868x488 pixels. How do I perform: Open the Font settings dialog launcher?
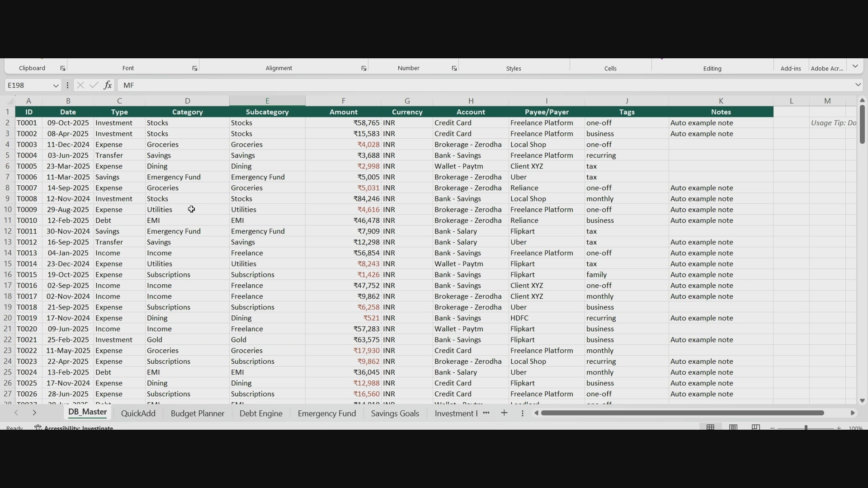pos(195,68)
